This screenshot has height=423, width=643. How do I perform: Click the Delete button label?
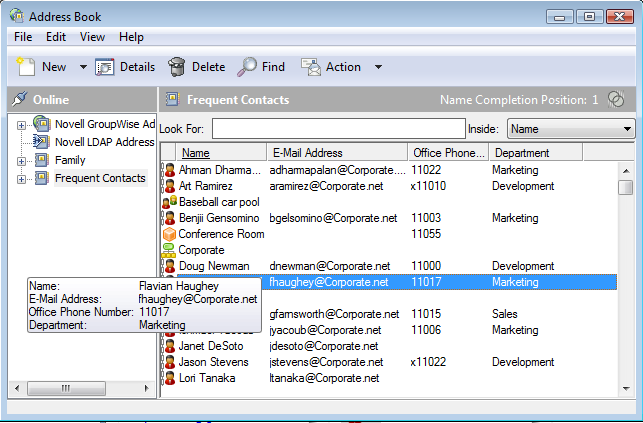point(208,67)
